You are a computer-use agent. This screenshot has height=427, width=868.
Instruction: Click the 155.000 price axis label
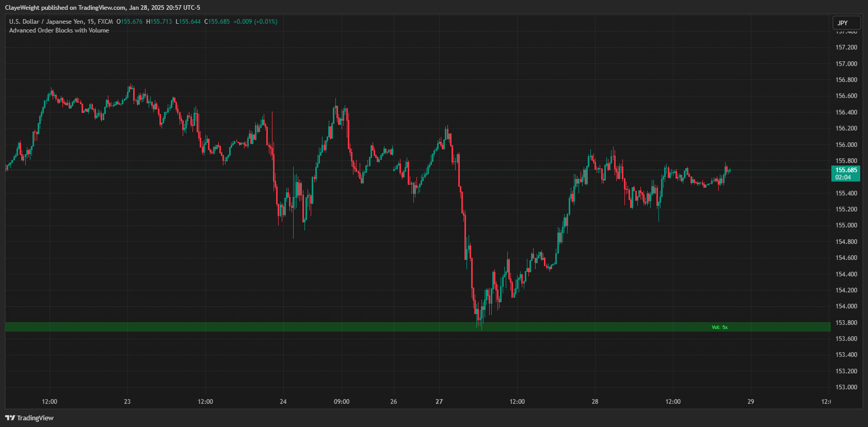pyautogui.click(x=846, y=225)
